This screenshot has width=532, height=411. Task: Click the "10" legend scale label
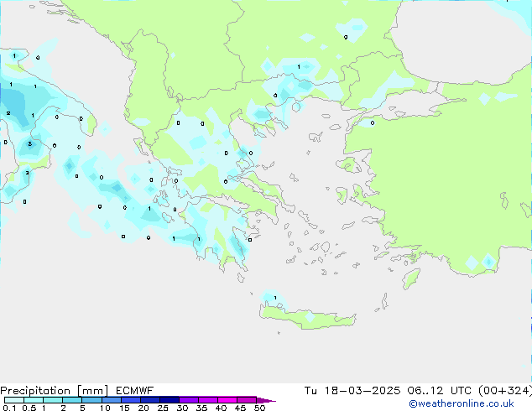coord(105,408)
